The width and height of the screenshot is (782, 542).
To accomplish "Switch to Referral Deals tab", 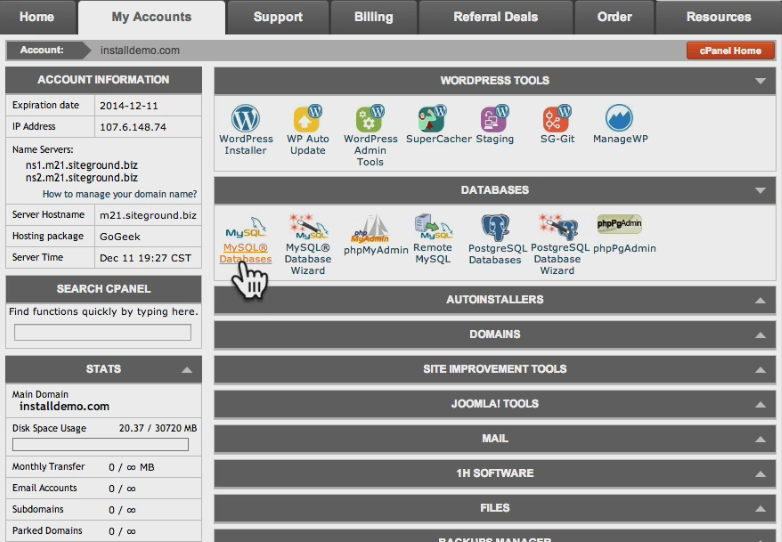I will (496, 17).
